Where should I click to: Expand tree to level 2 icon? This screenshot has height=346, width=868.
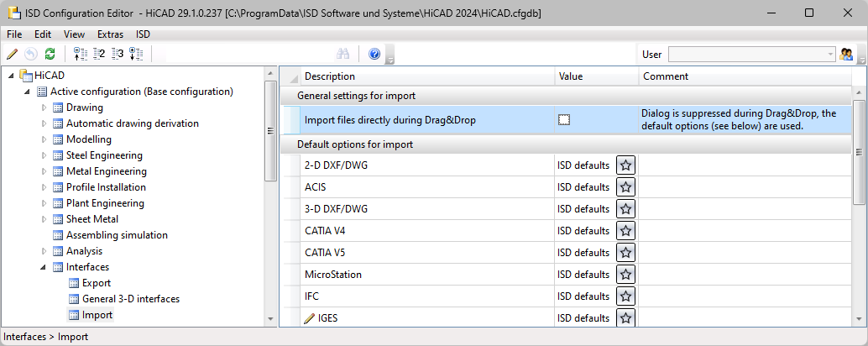pyautogui.click(x=99, y=55)
